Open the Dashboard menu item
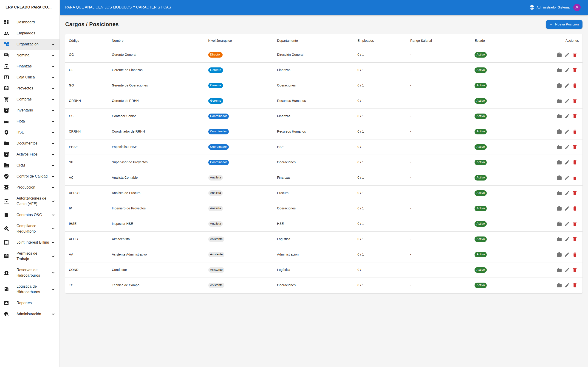 (25, 22)
